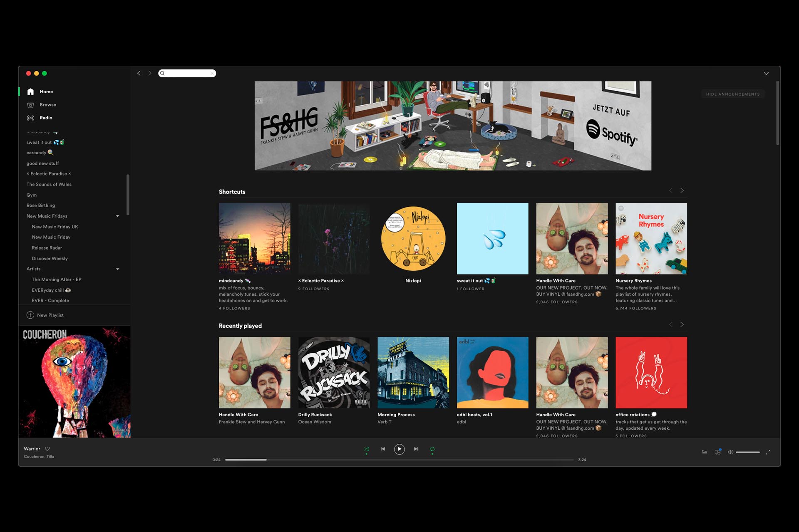Click the Home house icon

pos(30,92)
